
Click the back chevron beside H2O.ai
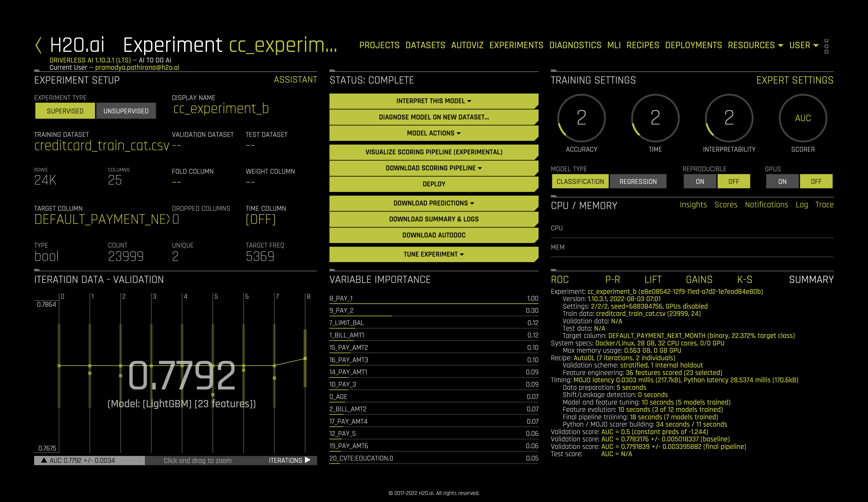(x=39, y=45)
